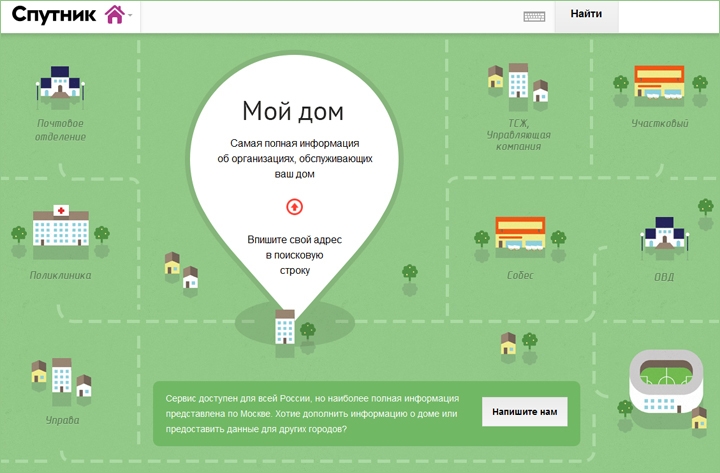Open the purple house service dropdown
Viewport: 720px width, 473px height.
pyautogui.click(x=118, y=15)
